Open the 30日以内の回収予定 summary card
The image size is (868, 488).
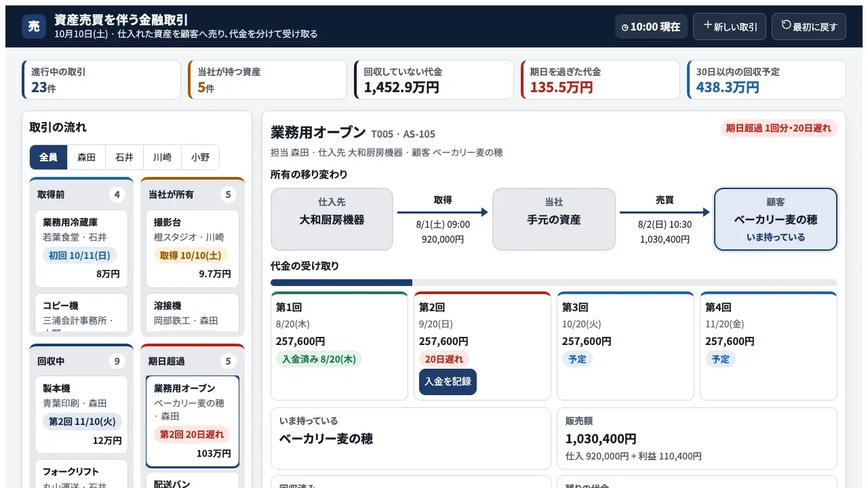[x=766, y=80]
